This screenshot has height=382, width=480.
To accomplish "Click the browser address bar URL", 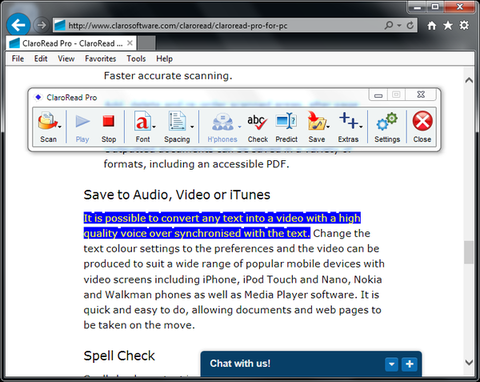I will pyautogui.click(x=178, y=25).
